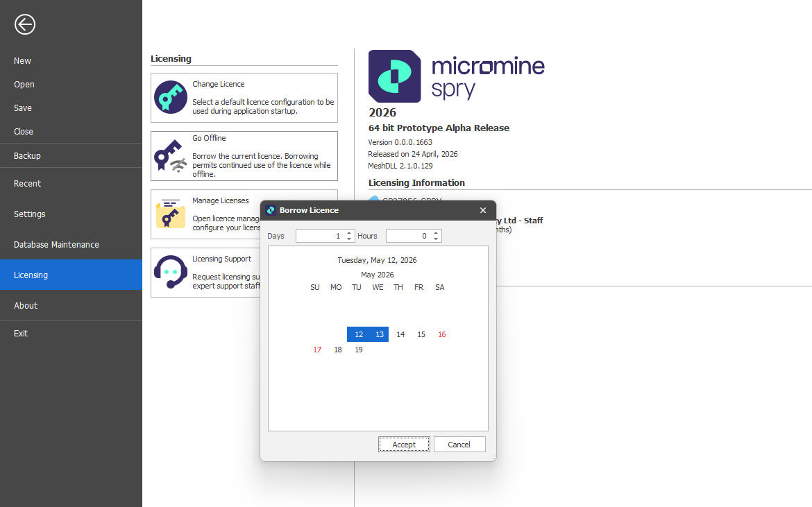Close the Borrow Licence dialog
812x507 pixels.
[x=482, y=210]
